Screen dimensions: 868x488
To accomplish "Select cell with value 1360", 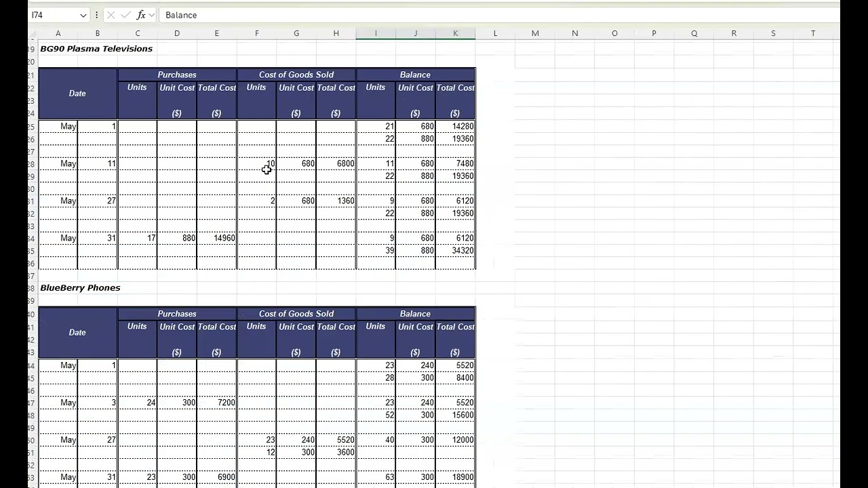I will (336, 201).
